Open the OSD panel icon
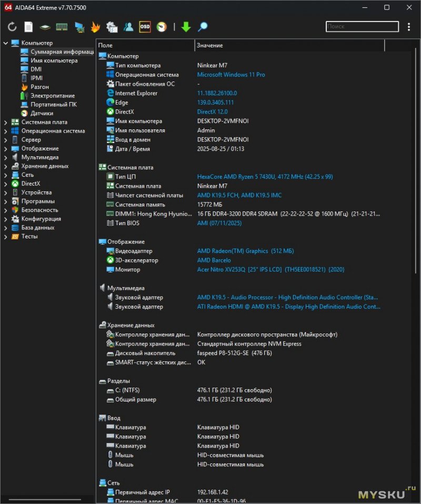Viewport: 421px width, 504px height. tap(145, 27)
